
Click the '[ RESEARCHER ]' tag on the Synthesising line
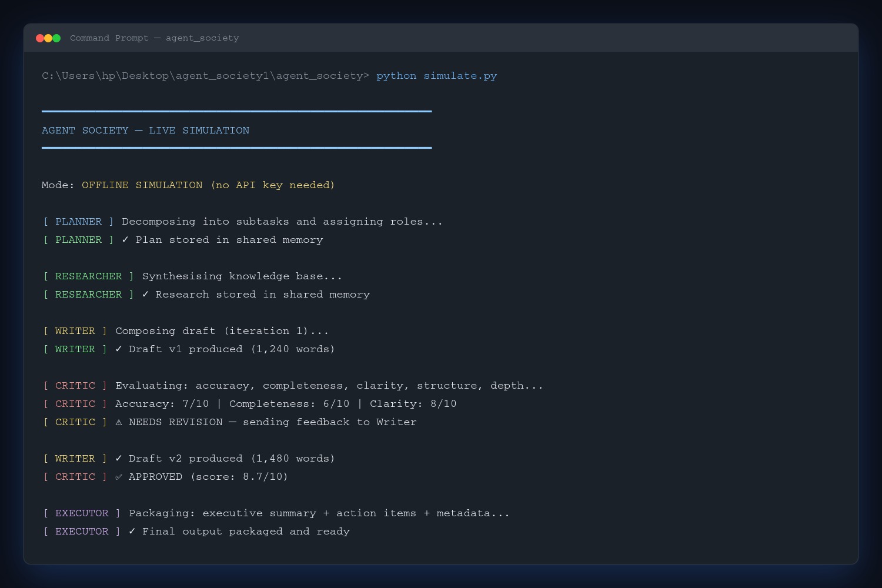[89, 276]
